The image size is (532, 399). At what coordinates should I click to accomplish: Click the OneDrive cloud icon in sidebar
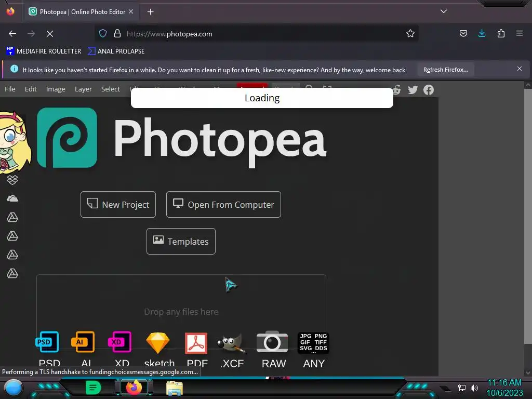(x=12, y=198)
